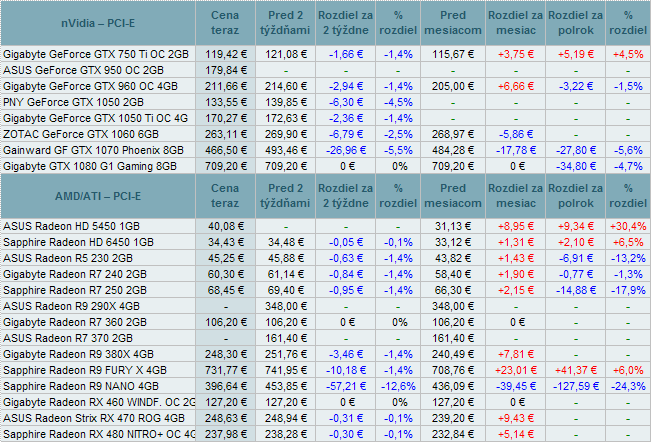
Task: Select the "133,55 €" price cell
Action: coord(225,102)
